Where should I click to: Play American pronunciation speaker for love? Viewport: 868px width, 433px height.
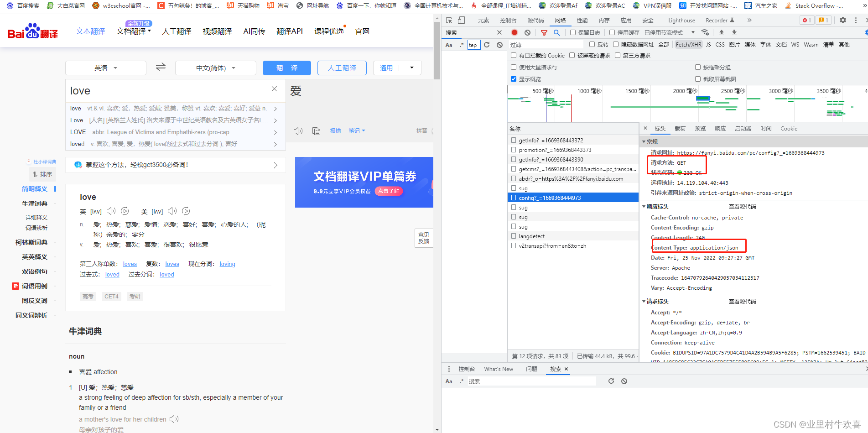click(x=172, y=211)
